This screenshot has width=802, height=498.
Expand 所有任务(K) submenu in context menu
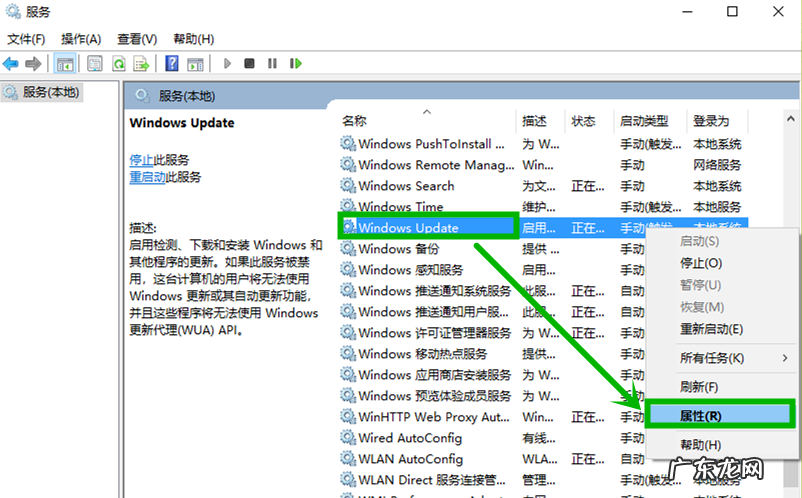[x=721, y=358]
